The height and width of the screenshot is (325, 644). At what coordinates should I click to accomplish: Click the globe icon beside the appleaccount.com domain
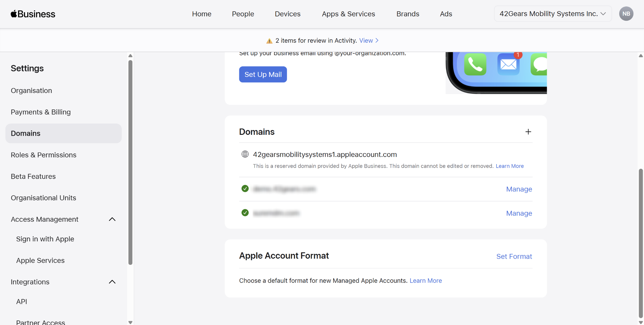pos(245,154)
